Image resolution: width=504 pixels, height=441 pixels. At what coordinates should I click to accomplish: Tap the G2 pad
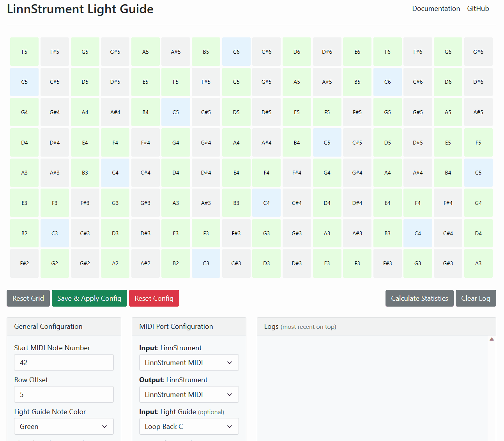[x=55, y=263]
